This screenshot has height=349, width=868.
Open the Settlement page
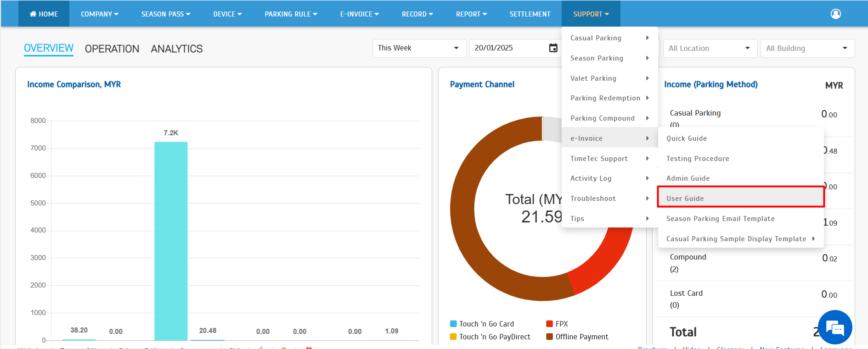(530, 14)
